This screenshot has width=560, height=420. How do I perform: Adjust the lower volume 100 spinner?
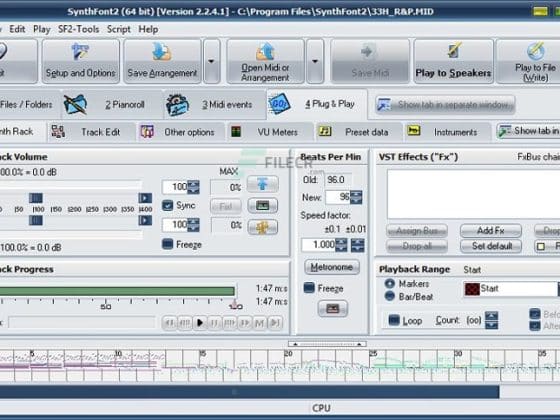tap(193, 225)
